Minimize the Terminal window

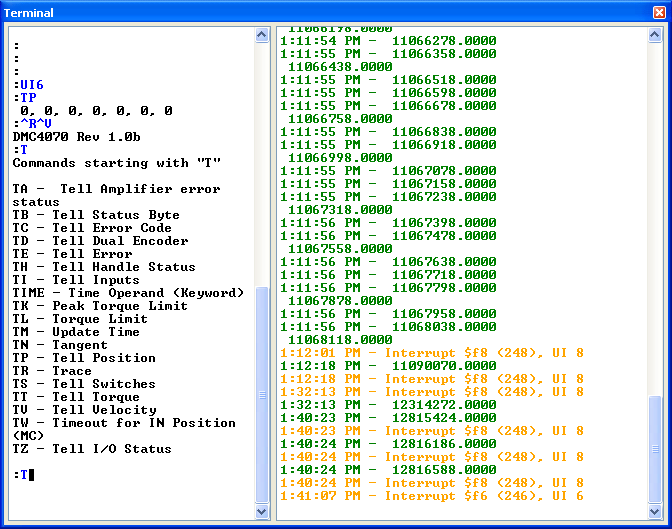(x=610, y=13)
